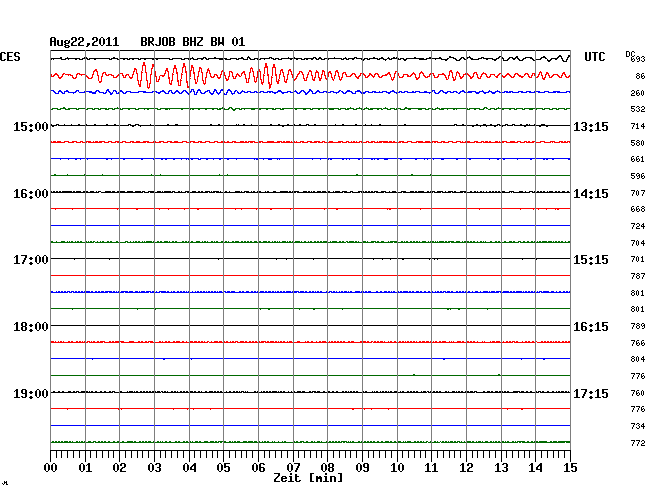Click the DC value 701

pyautogui.click(x=638, y=259)
